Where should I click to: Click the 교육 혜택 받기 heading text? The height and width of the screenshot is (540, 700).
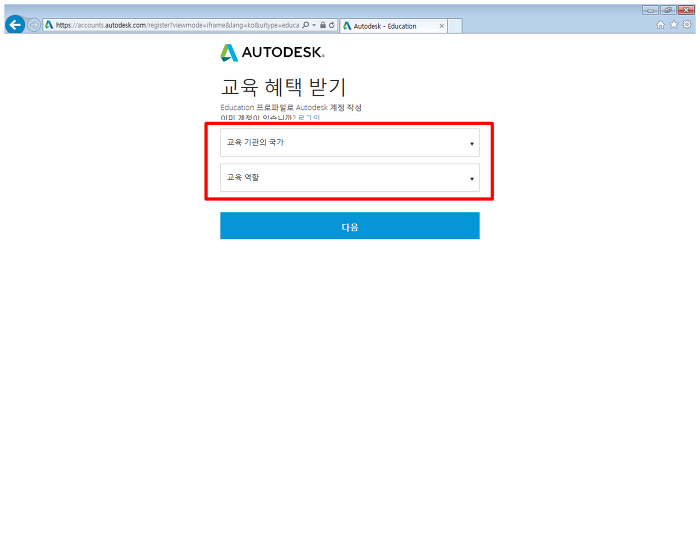(283, 87)
